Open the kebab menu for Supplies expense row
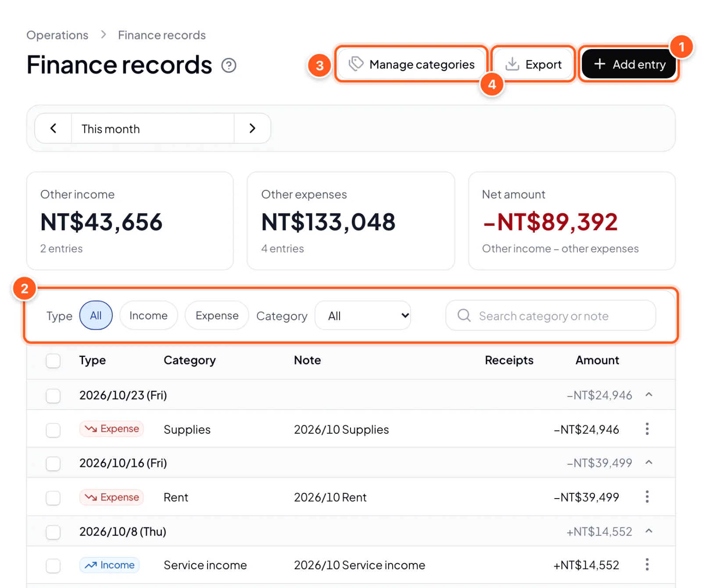Viewport: 702px width, 588px height. [x=647, y=429]
